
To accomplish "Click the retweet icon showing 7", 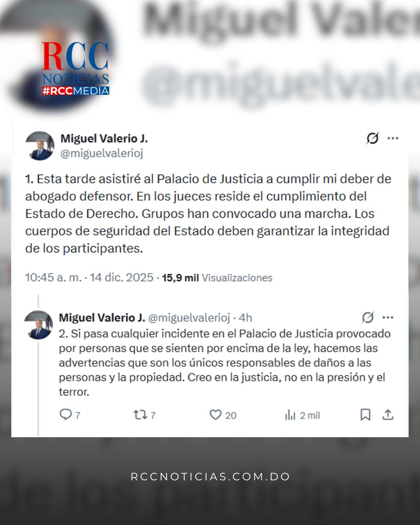I will [x=140, y=415].
